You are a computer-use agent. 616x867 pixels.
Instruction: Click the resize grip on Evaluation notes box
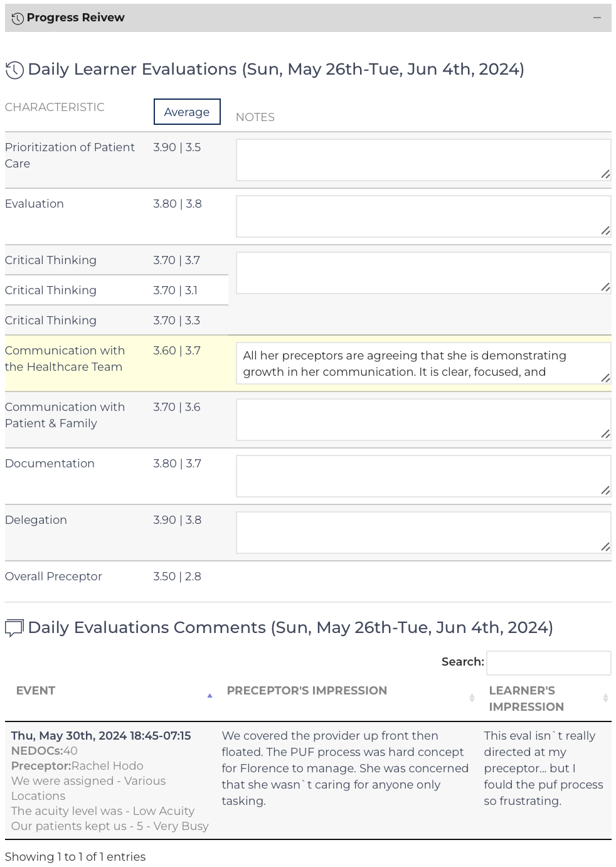tap(605, 231)
